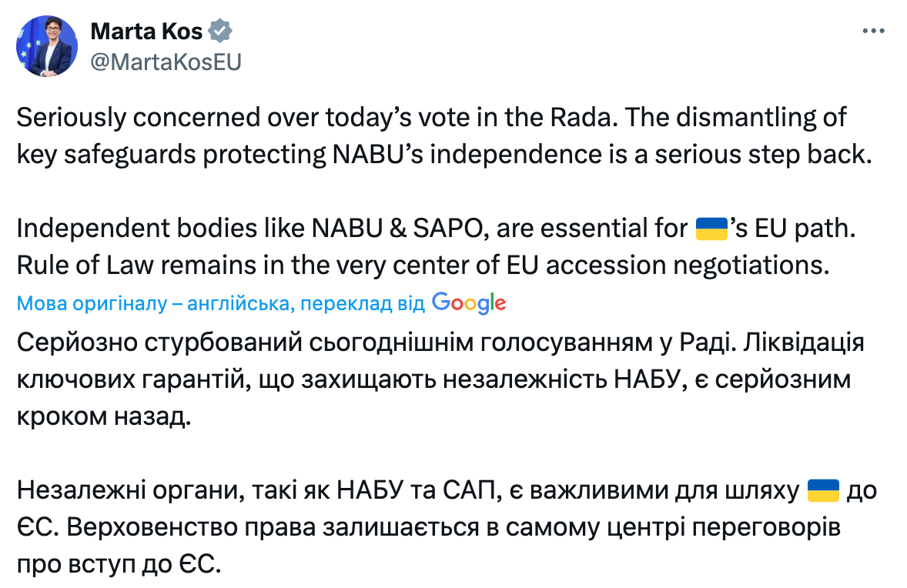Click the Google logo in translation note
This screenshot has height=588, width=907.
click(x=469, y=303)
